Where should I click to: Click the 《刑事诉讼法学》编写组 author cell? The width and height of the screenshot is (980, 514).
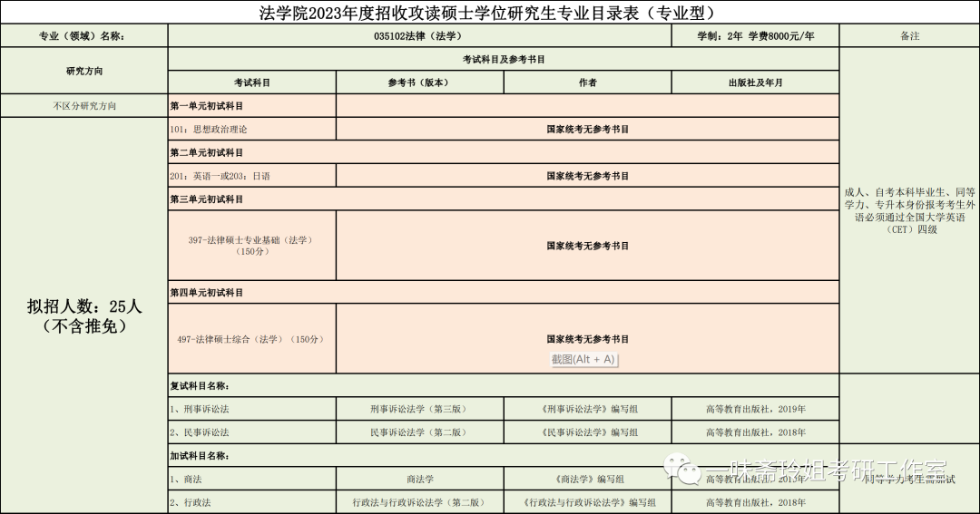587,409
